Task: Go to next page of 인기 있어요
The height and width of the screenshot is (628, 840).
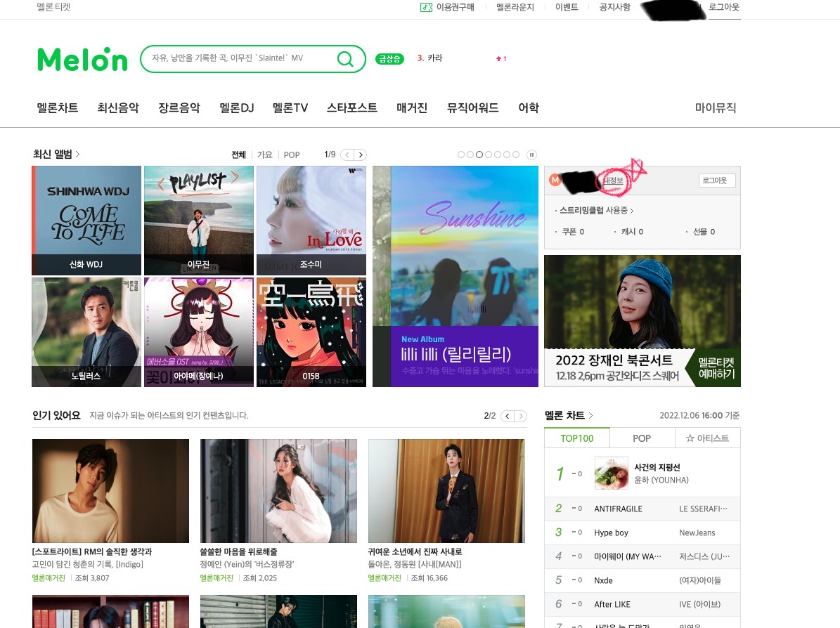Action: pos(521,416)
